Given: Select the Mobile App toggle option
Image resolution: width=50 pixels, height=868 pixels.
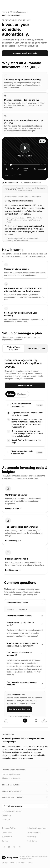Looking at the screenshot, I should [x=22, y=394].
